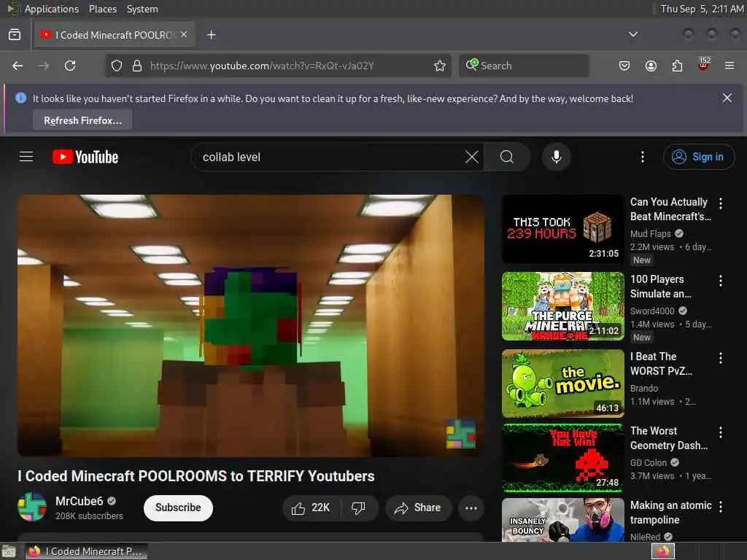This screenshot has height=560, width=747.
Task: Clear the 'collab level' search text
Action: 472,157
